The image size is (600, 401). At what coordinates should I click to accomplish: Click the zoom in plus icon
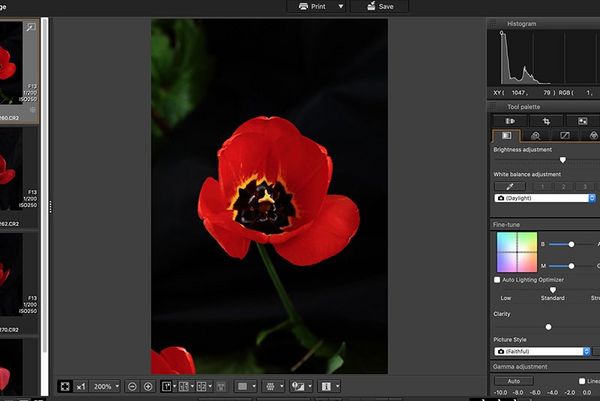pyautogui.click(x=148, y=386)
